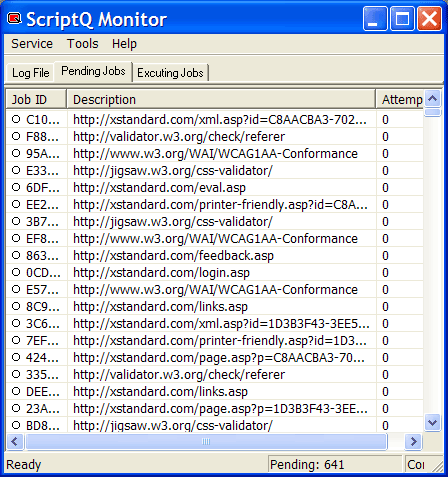Maximize the ScriptQ Monitor window
The image size is (448, 477).
click(402, 18)
